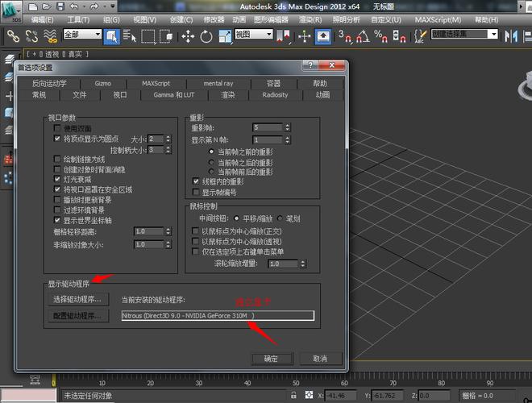Switch to the 文件 tab
This screenshot has height=403, width=532.
click(80, 95)
